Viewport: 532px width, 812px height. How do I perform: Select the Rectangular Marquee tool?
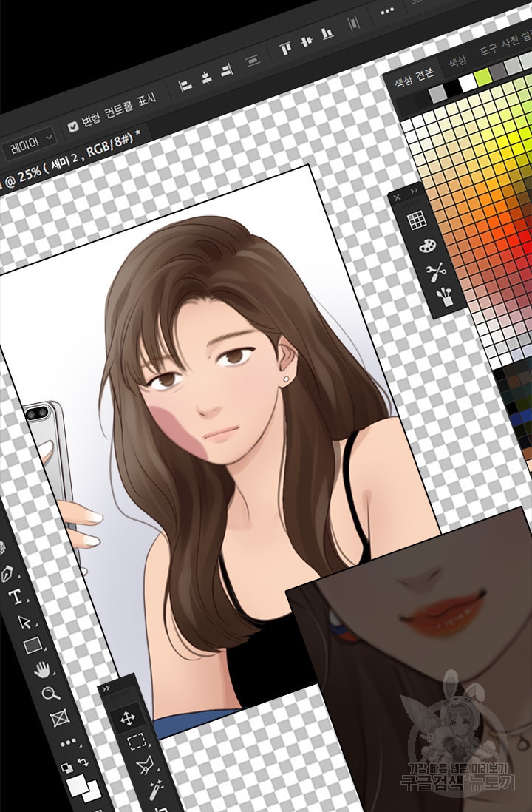click(137, 742)
